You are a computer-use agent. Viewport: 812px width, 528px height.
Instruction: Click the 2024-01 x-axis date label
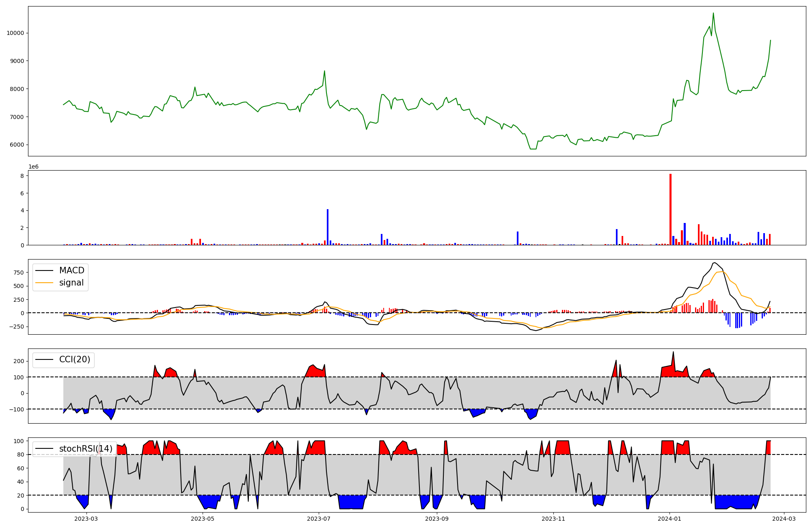click(669, 519)
